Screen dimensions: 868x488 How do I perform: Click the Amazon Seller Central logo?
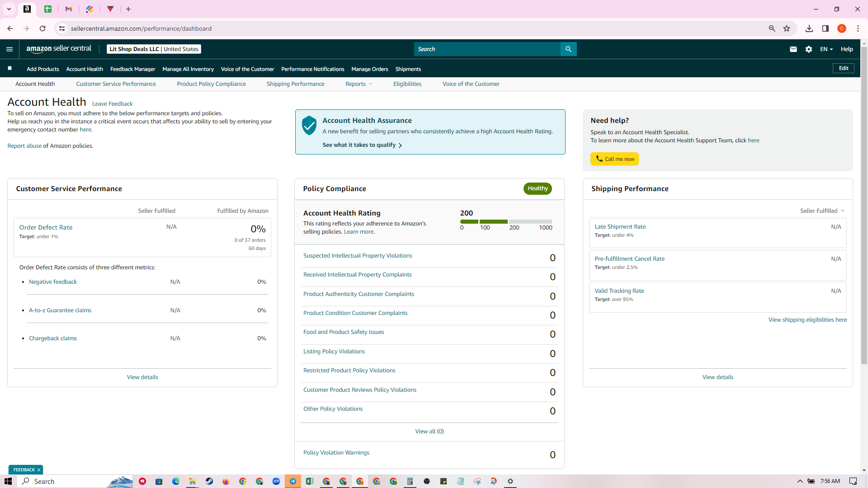59,49
